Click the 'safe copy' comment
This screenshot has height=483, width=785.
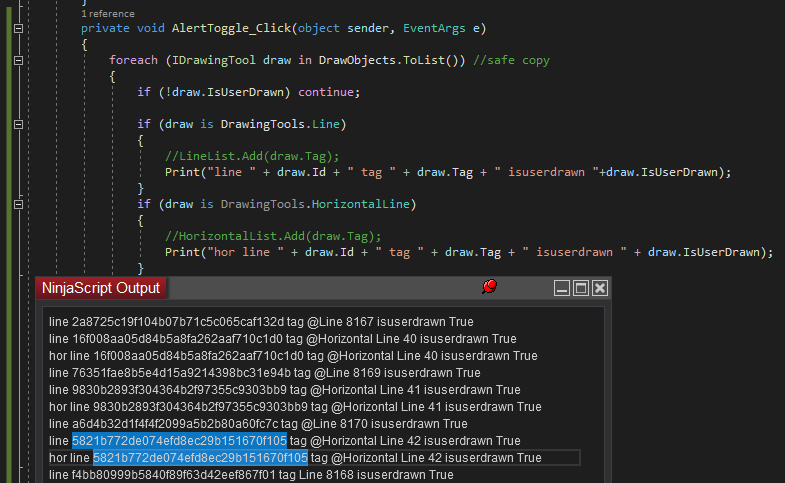point(511,61)
